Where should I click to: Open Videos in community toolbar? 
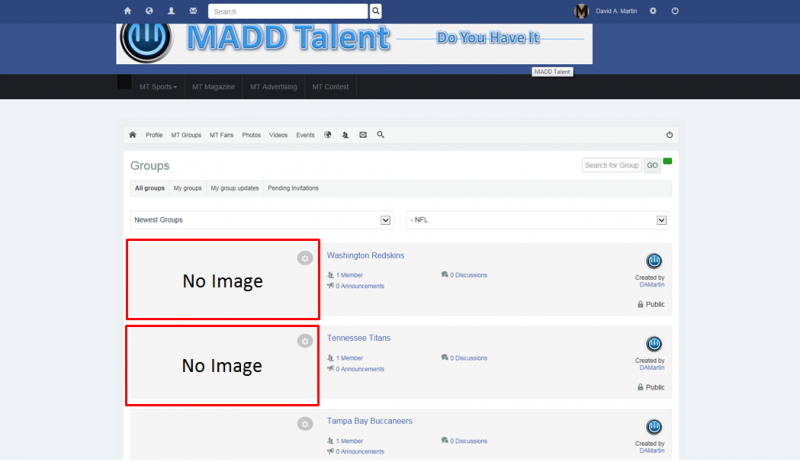pos(278,135)
